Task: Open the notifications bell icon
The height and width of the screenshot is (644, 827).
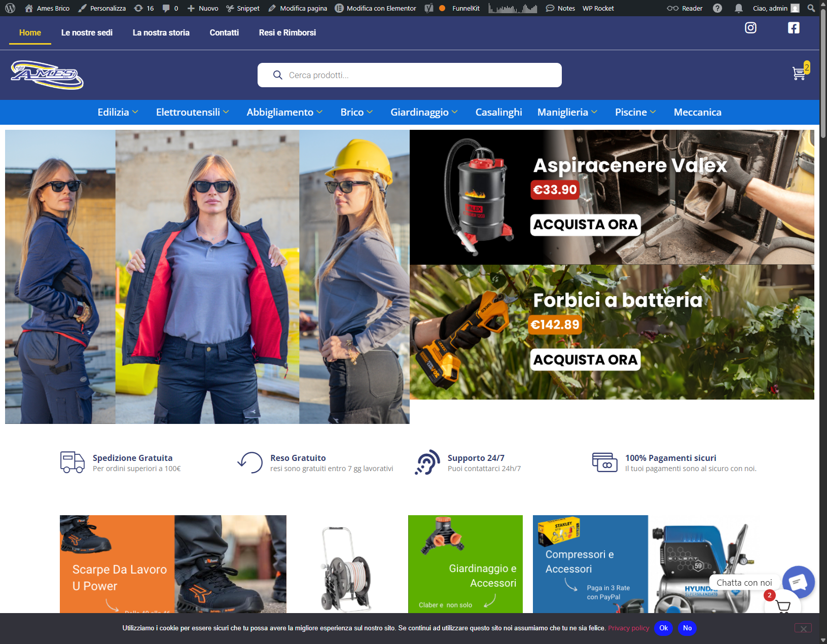Action: point(739,8)
